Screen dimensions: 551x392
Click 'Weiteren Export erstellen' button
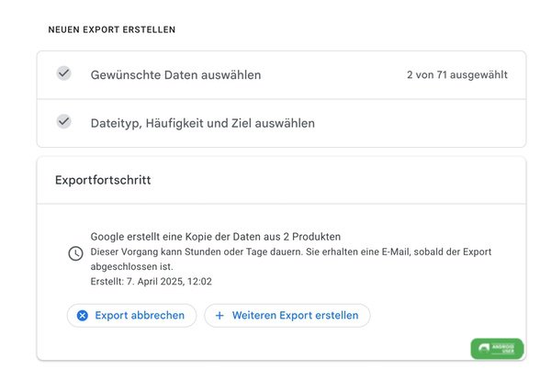[x=287, y=316]
